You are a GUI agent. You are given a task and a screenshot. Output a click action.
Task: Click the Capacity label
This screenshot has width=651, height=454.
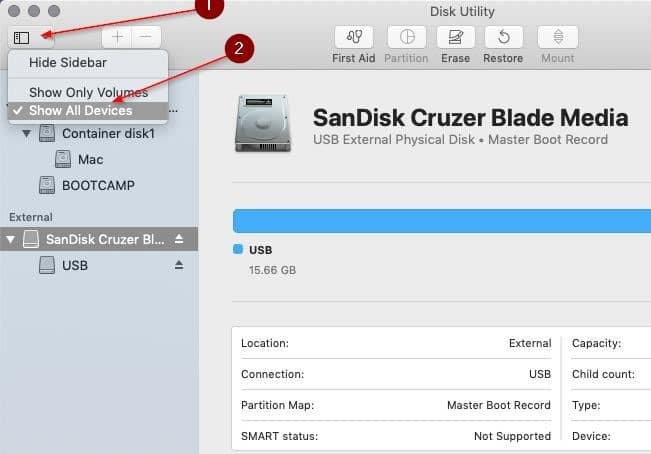596,343
